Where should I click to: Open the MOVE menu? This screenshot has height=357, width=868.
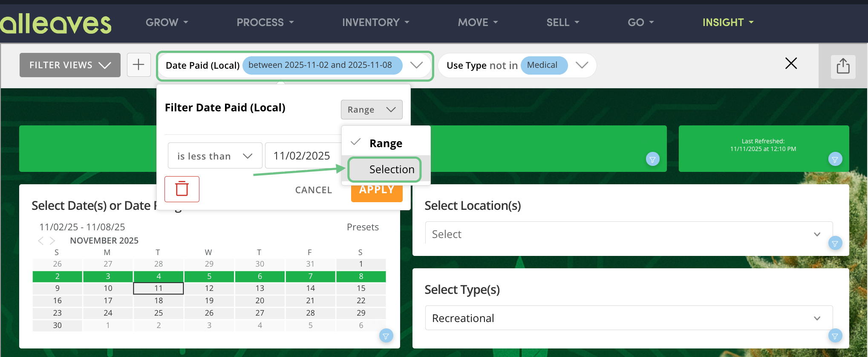click(x=478, y=22)
